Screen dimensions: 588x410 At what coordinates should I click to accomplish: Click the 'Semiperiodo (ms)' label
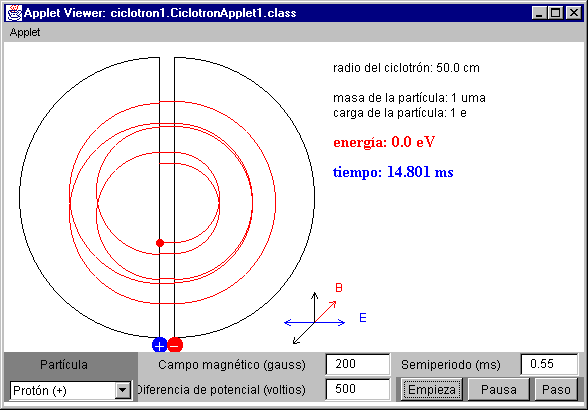click(451, 365)
